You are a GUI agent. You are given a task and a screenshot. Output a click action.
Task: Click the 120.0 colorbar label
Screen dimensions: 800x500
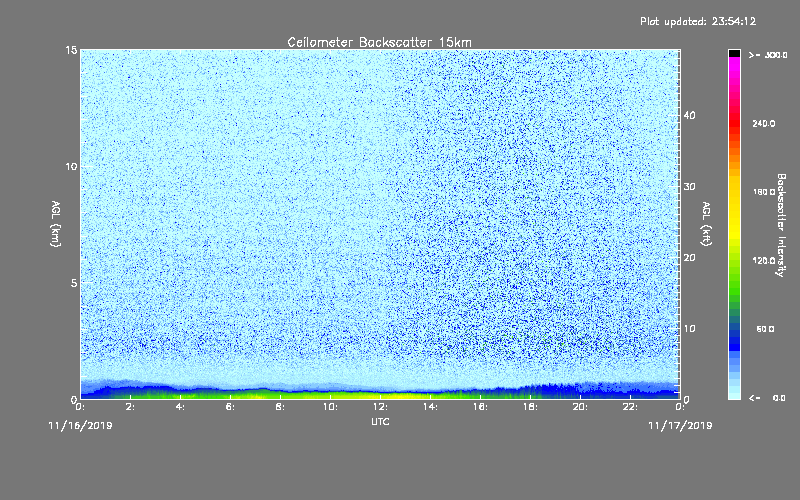click(x=764, y=261)
